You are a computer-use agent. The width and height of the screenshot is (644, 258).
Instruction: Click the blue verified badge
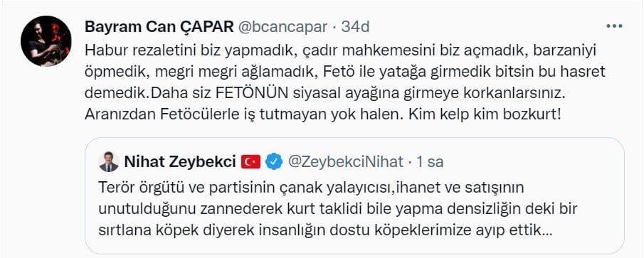coord(274,163)
